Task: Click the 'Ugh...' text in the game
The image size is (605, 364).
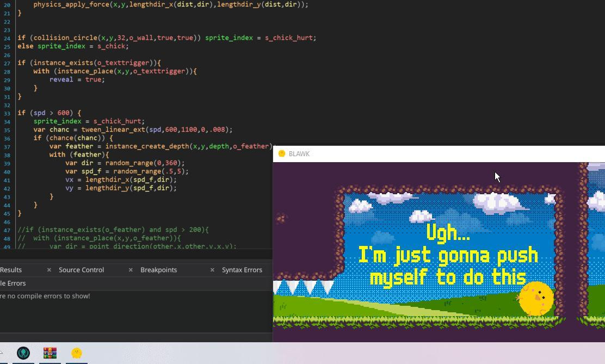Action: (448, 233)
